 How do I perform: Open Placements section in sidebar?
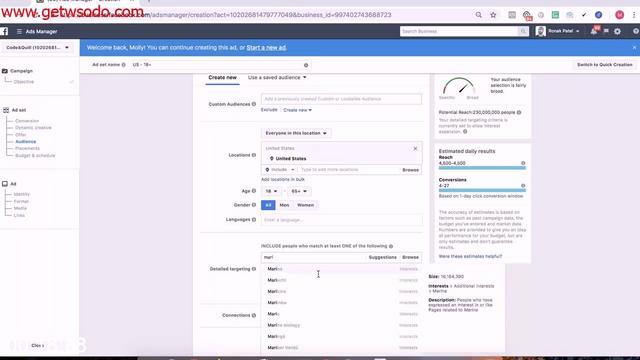[27, 149]
